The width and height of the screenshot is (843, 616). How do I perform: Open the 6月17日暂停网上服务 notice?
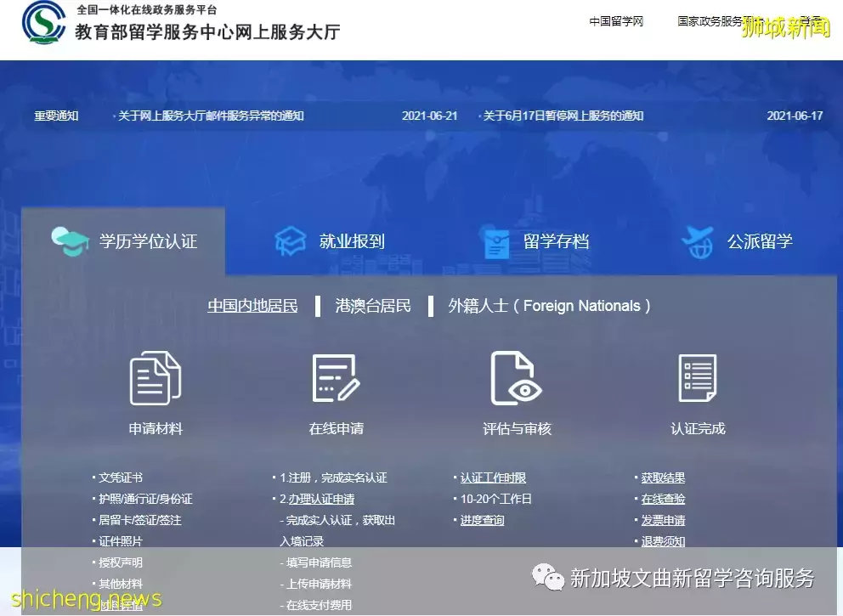click(563, 116)
